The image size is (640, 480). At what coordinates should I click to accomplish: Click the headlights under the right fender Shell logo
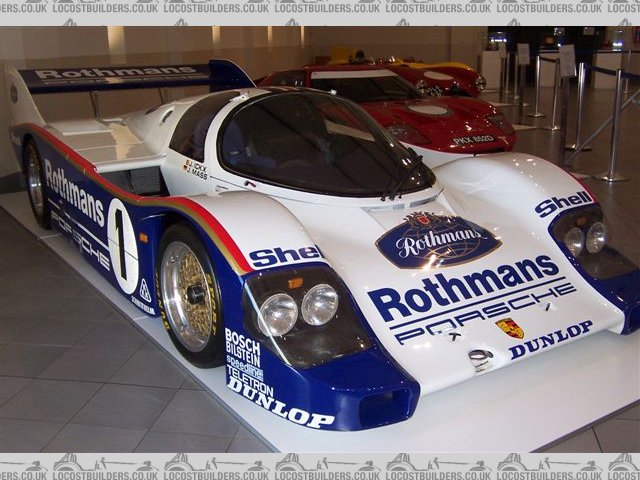click(x=585, y=238)
